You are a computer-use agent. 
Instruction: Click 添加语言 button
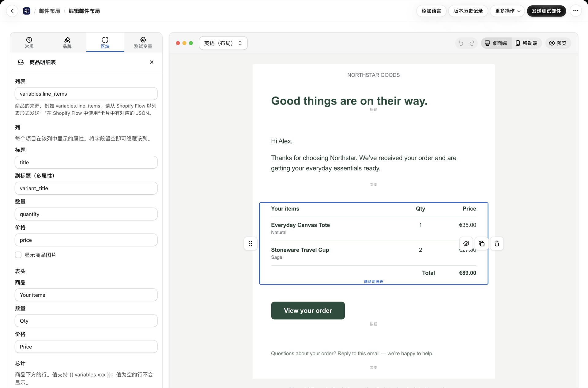431,11
